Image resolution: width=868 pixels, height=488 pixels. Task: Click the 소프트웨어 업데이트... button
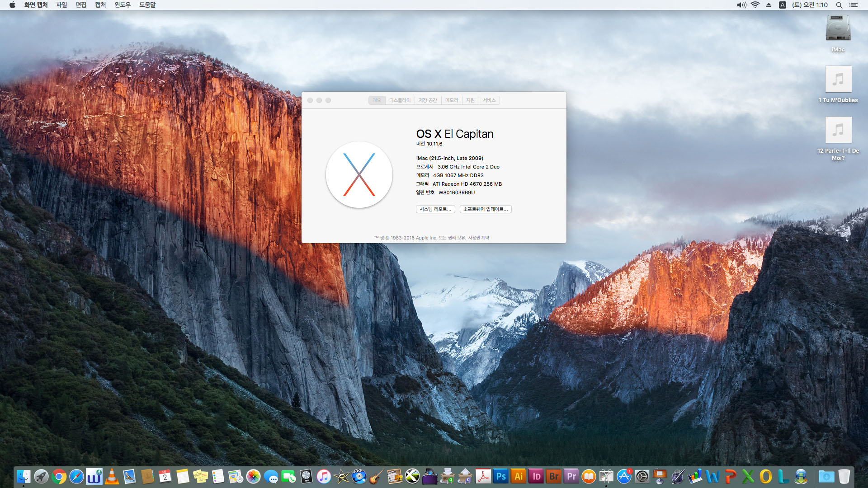pyautogui.click(x=486, y=209)
